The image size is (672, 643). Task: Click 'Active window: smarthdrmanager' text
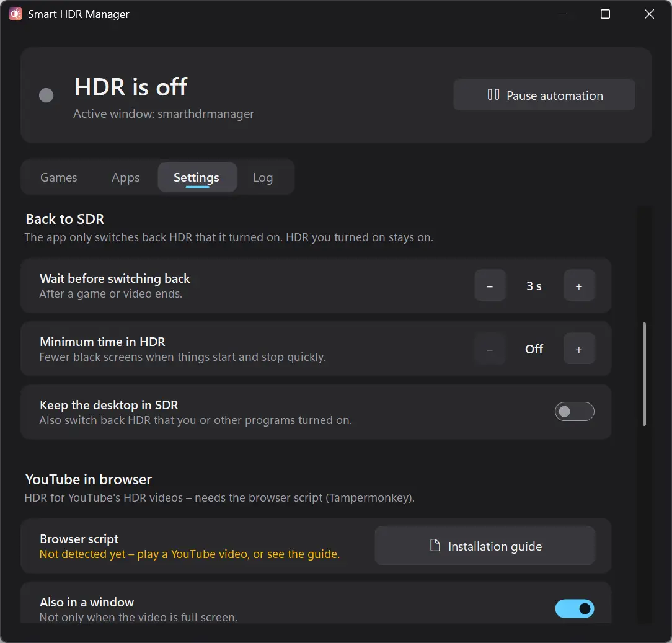[164, 114]
